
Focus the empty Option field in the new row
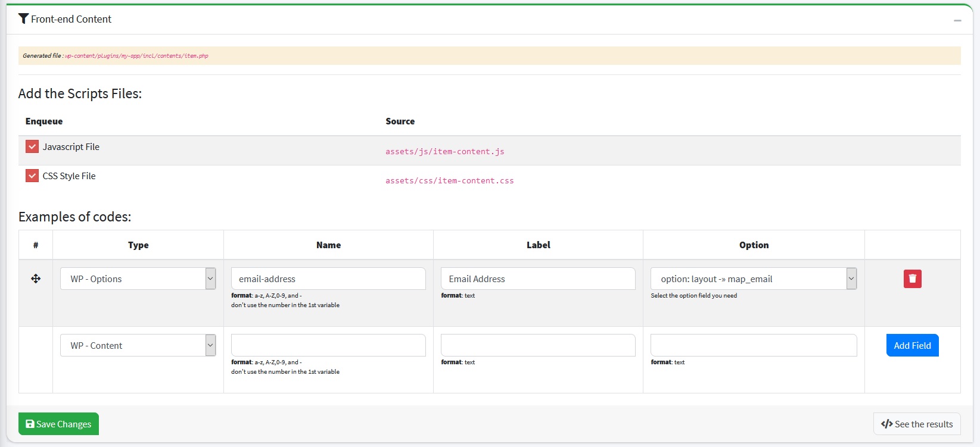[753, 345]
